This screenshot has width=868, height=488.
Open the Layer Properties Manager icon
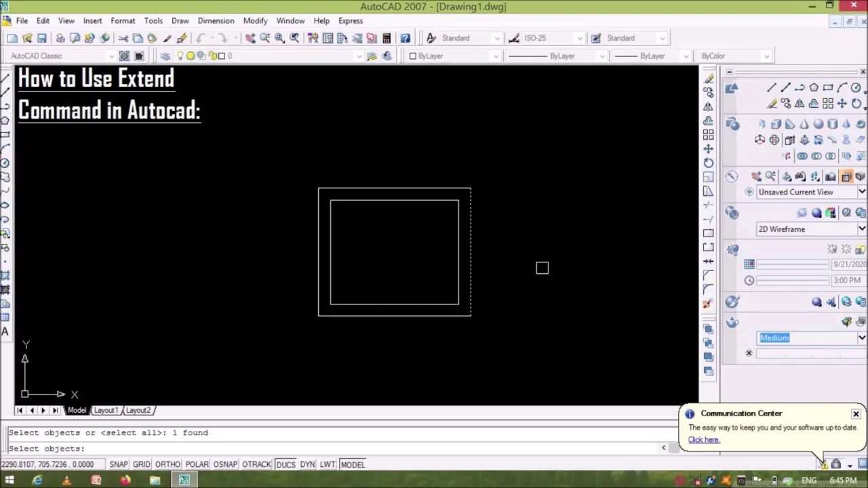[x=165, y=56]
